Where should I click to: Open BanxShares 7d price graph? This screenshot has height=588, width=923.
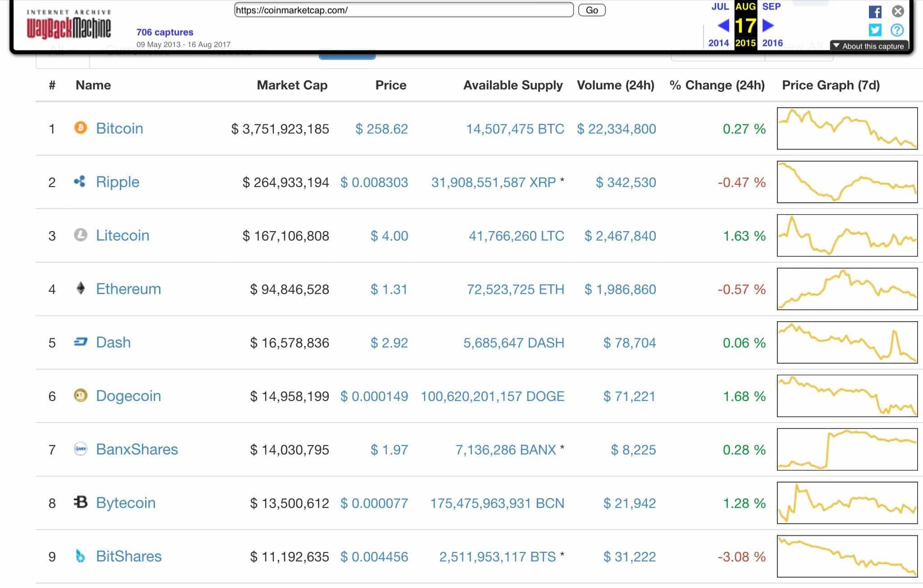(847, 449)
